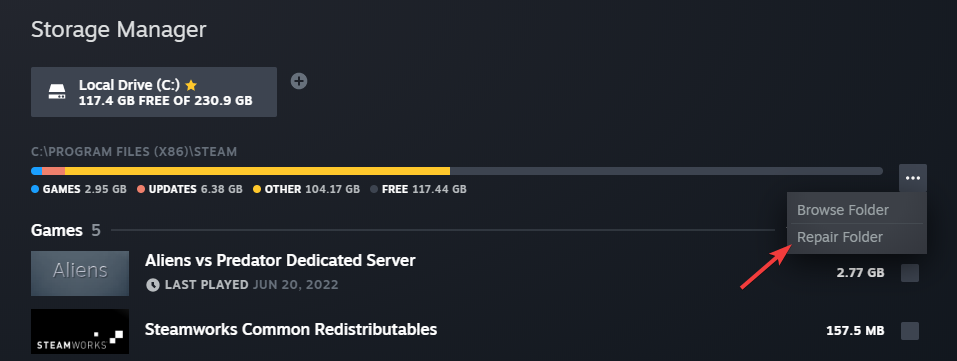Click the Steamworks Common Redistributables title
This screenshot has height=361, width=957.
point(291,330)
